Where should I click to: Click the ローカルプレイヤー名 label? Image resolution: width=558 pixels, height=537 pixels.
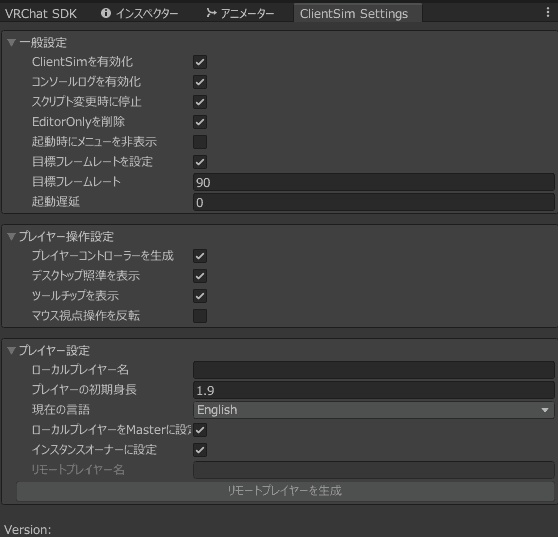click(x=80, y=370)
